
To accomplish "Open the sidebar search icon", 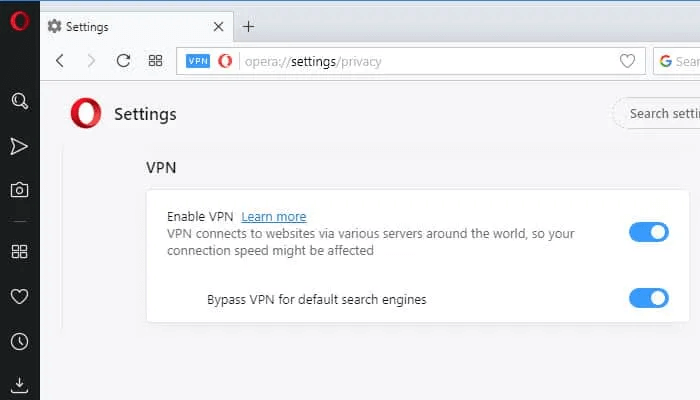I will 19,101.
